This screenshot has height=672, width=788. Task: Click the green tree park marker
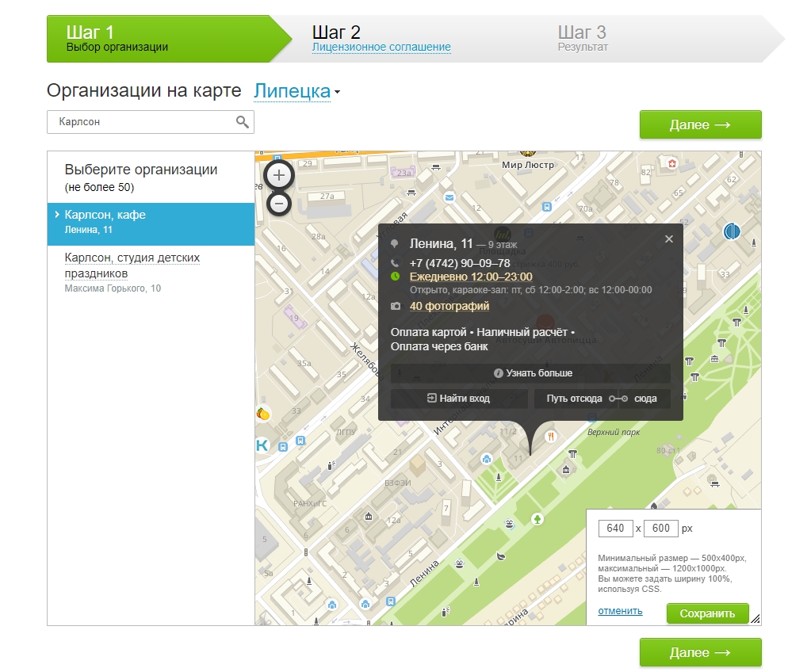click(538, 518)
